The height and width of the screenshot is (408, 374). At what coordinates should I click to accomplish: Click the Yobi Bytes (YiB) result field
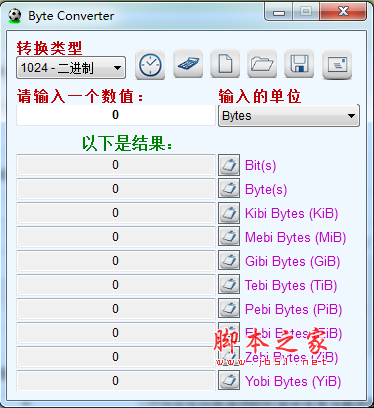(116, 381)
